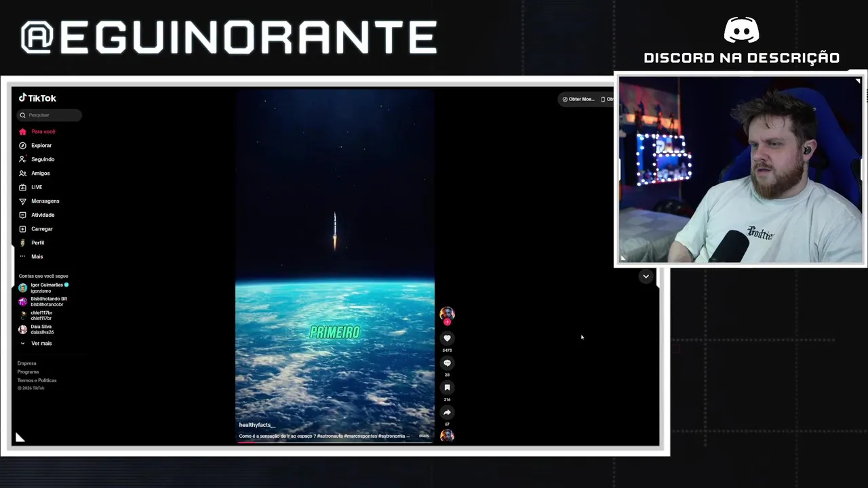Open Termos e Políticas footer link
868x488 pixels.
(37, 380)
